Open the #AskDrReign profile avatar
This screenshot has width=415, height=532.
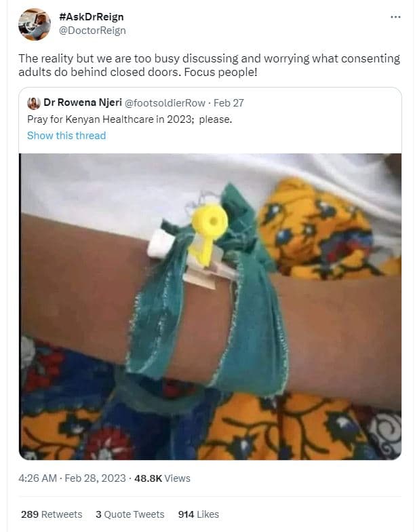(34, 24)
